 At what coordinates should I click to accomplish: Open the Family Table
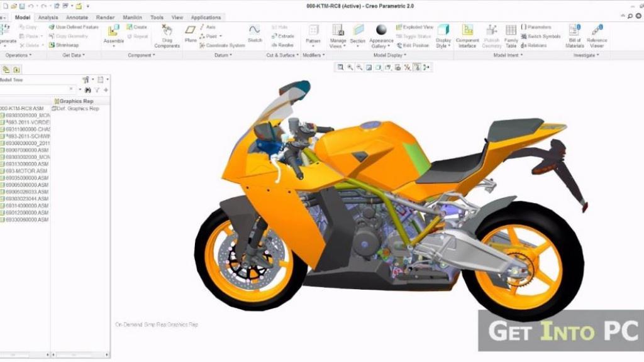(511, 36)
